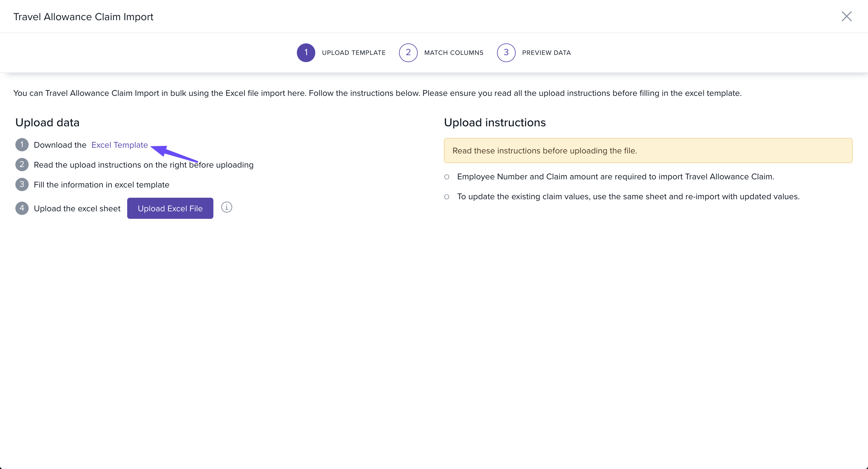
Task: Select the UPLOAD TEMPLATE step label
Action: [354, 53]
